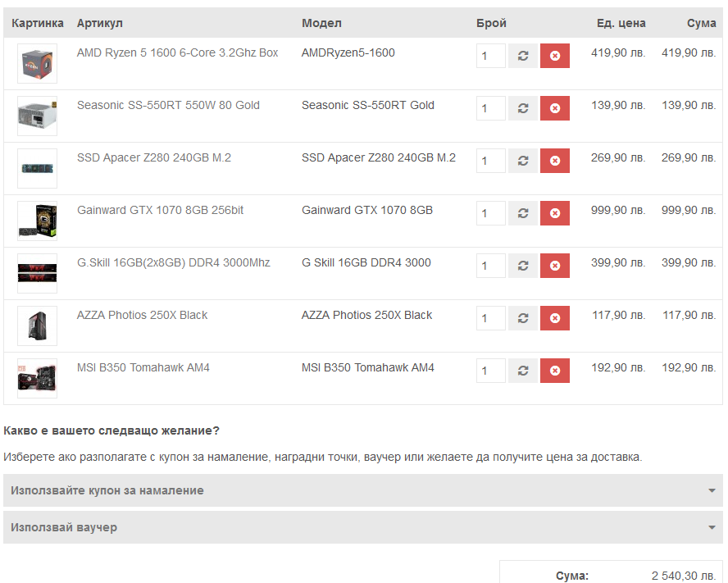Click the 'Артикул' column header
728x583 pixels.
[x=100, y=23]
